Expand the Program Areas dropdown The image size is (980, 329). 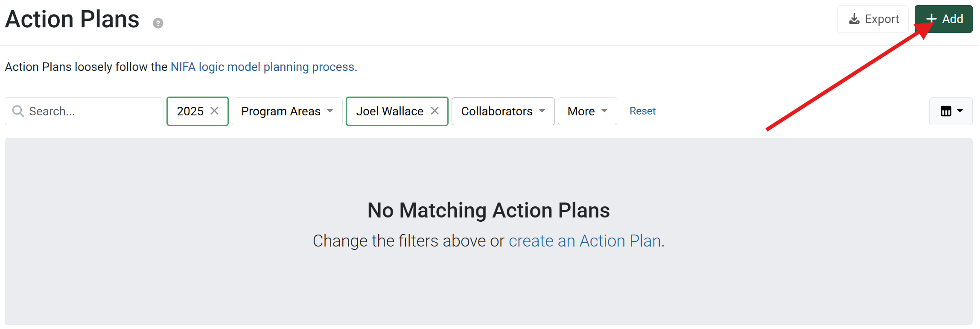click(287, 111)
